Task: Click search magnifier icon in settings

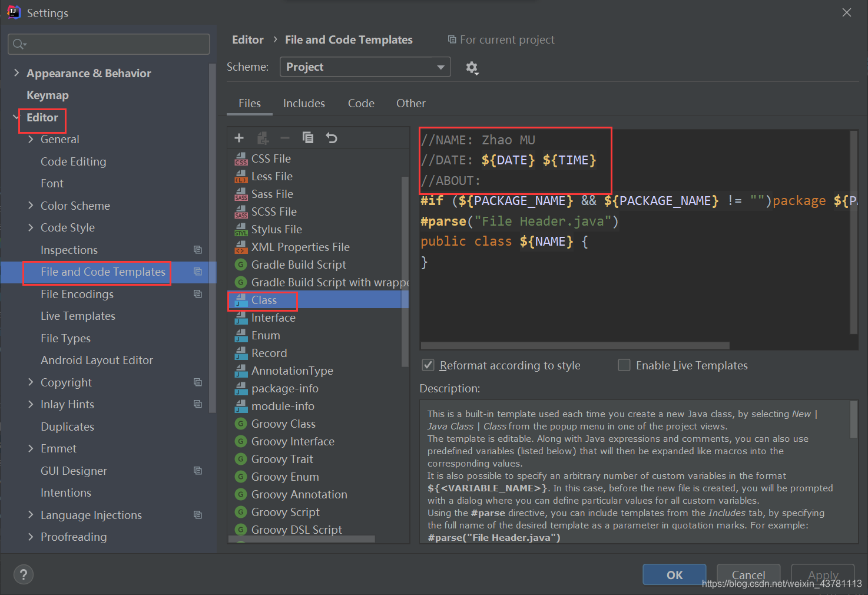Action: [19, 44]
